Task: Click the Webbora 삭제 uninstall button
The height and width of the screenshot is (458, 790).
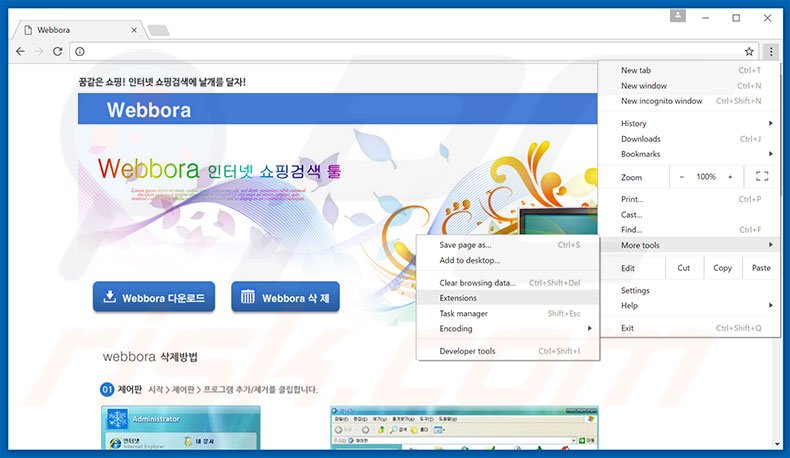Action: pos(285,297)
